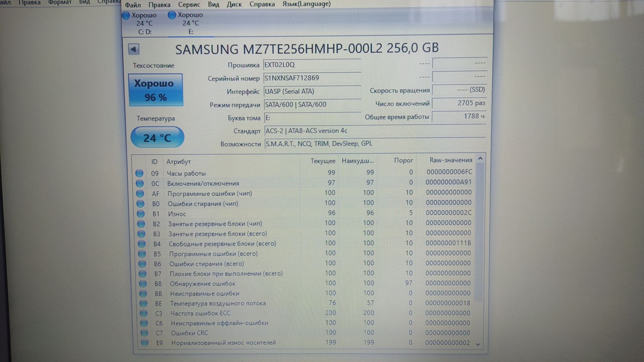
Task: Click the Порог column header
Action: [x=403, y=160]
